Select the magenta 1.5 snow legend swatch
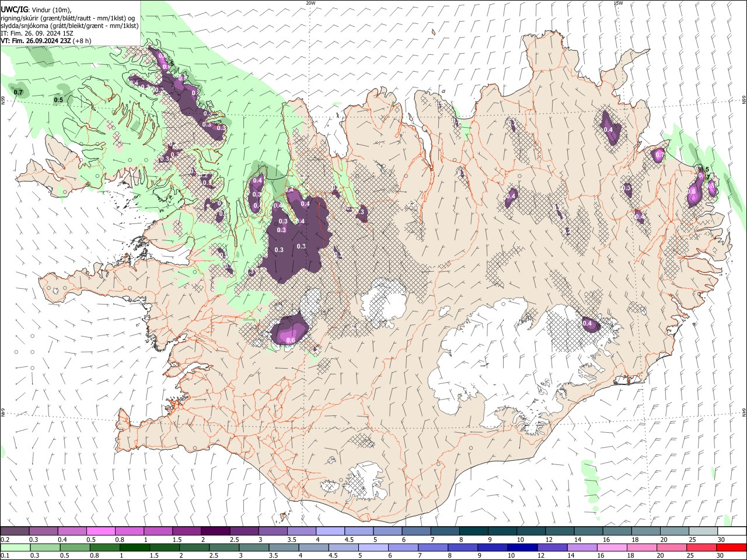This screenshot has height=560, width=747. pyautogui.click(x=187, y=531)
